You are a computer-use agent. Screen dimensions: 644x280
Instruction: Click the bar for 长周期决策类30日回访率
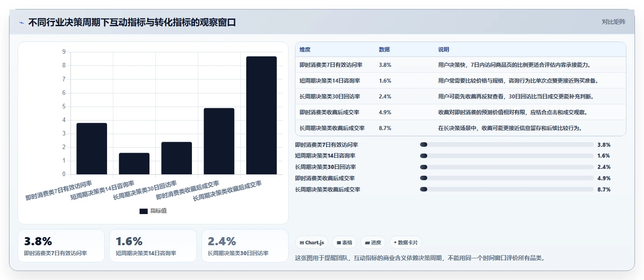coord(177,158)
